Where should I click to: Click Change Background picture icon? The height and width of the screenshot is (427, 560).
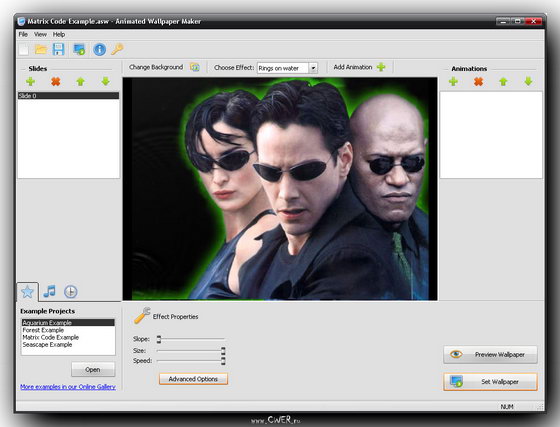[x=195, y=67]
